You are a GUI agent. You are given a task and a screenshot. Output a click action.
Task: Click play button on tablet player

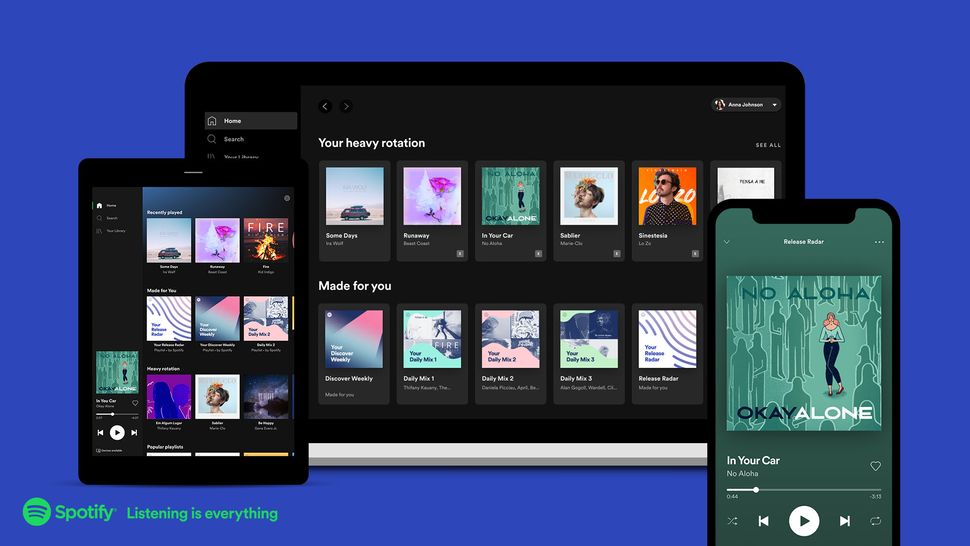pos(117,432)
